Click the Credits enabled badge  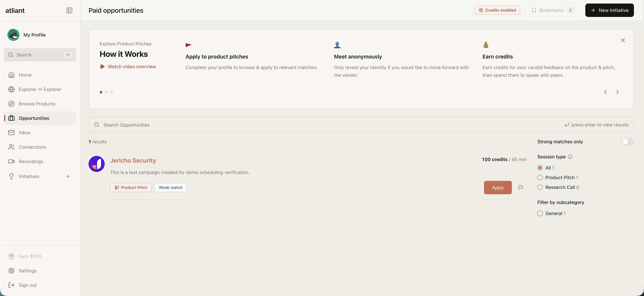[x=497, y=10]
